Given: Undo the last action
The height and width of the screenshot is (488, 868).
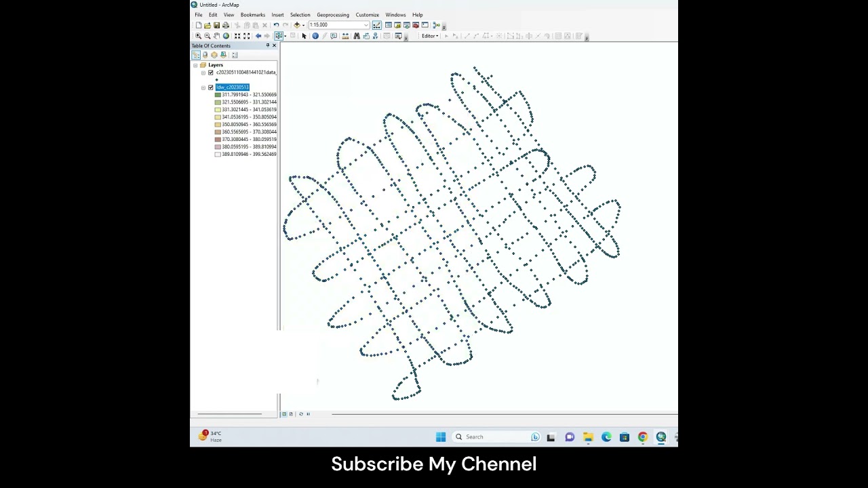Looking at the screenshot, I should (x=276, y=25).
